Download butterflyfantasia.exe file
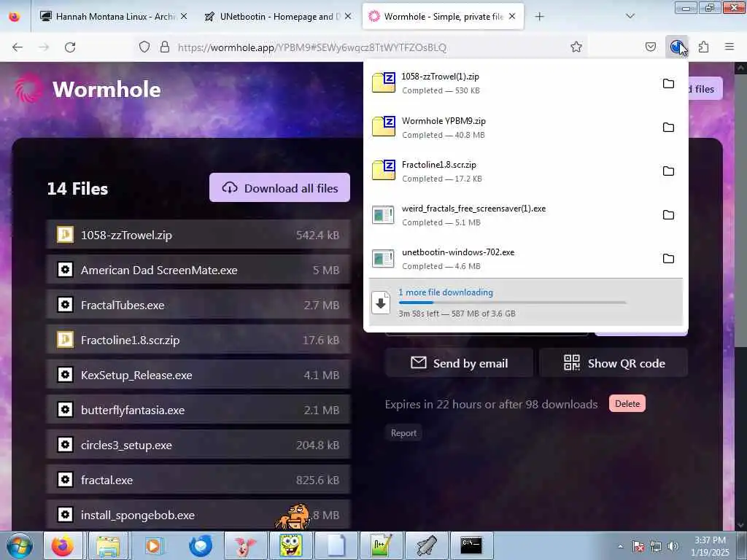Screen dimensions: 747x560 [198, 410]
